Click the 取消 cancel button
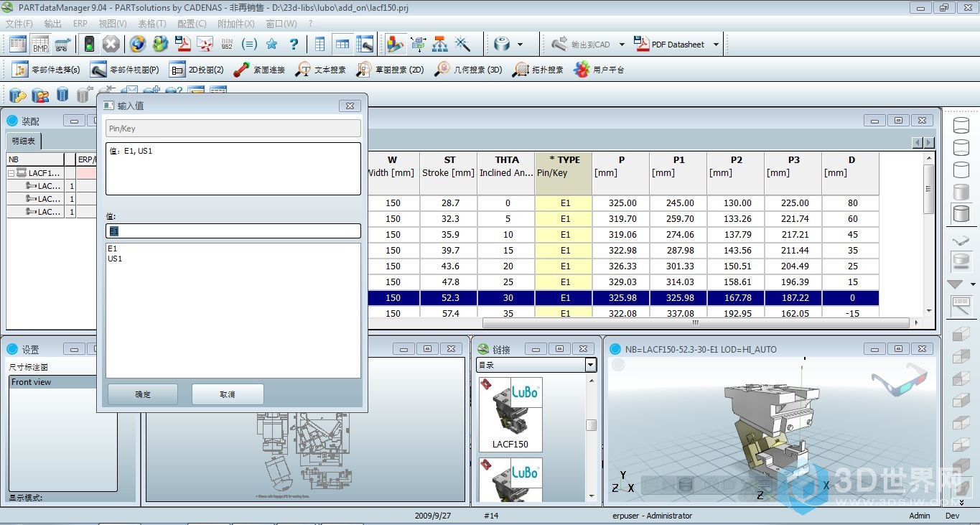Image resolution: width=980 pixels, height=525 pixels. coord(228,394)
